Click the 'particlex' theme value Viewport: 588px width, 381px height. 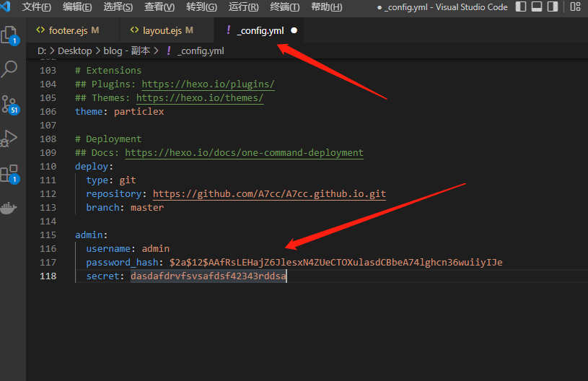click(139, 112)
